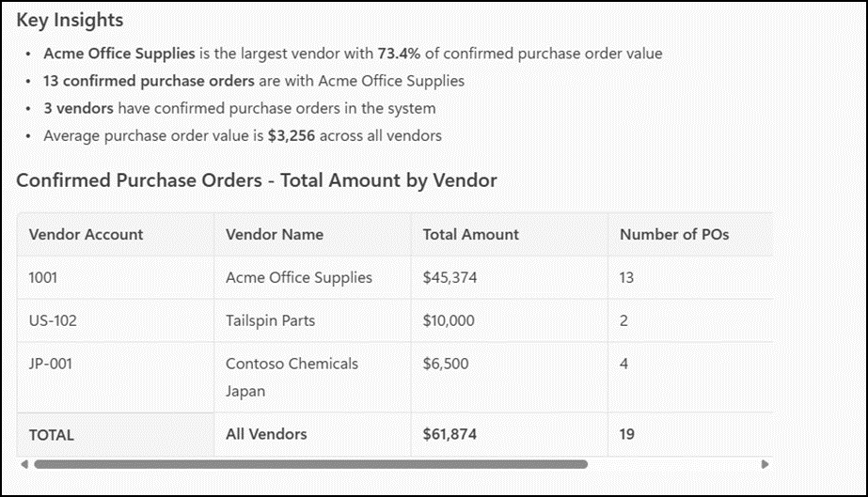Click vendor account US-102 cell
This screenshot has width=868, height=497.
point(116,320)
